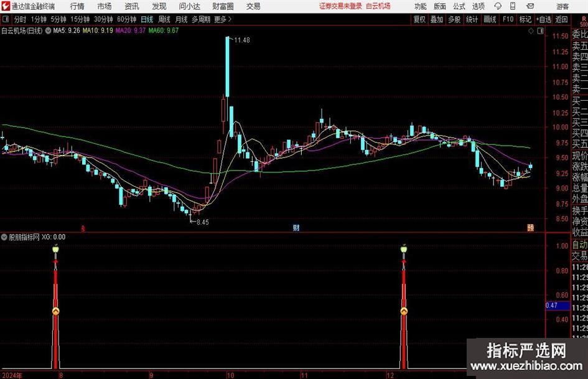Open the 公式 menu
588x379 pixels.
(459, 6)
